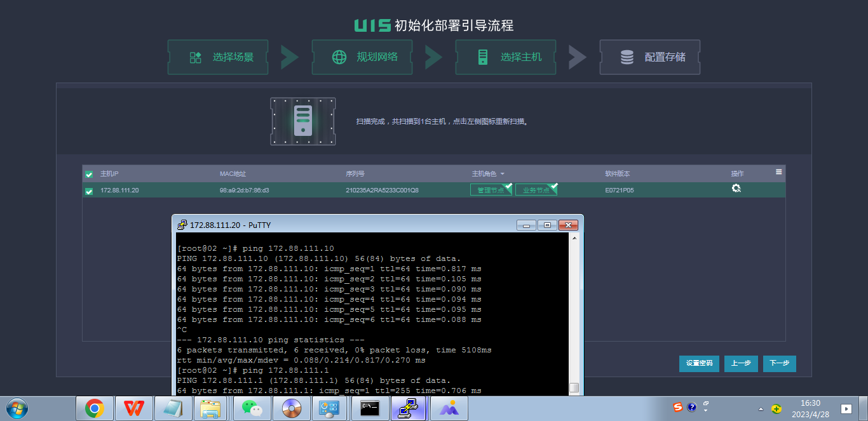The height and width of the screenshot is (421, 868).
Task: Click MAC address 98:a9:2d:b7:86:d3
Action: pyautogui.click(x=245, y=190)
